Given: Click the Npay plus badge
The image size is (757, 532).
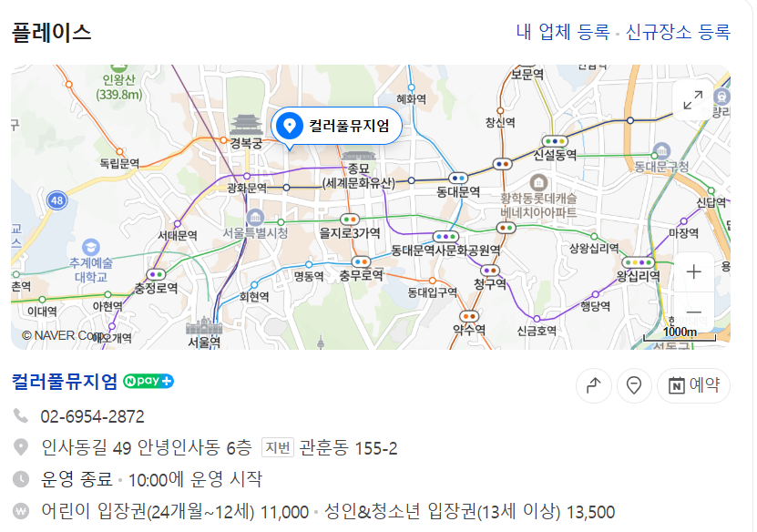Looking at the screenshot, I should (148, 381).
